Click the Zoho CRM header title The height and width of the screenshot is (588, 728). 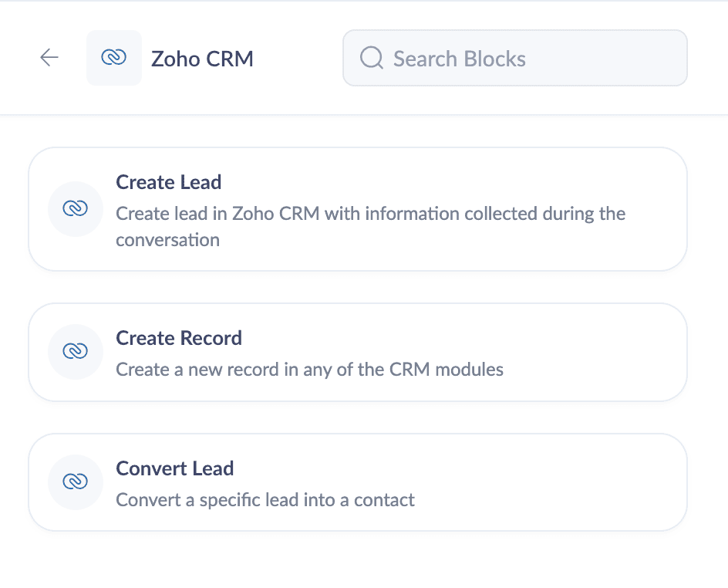coord(202,59)
